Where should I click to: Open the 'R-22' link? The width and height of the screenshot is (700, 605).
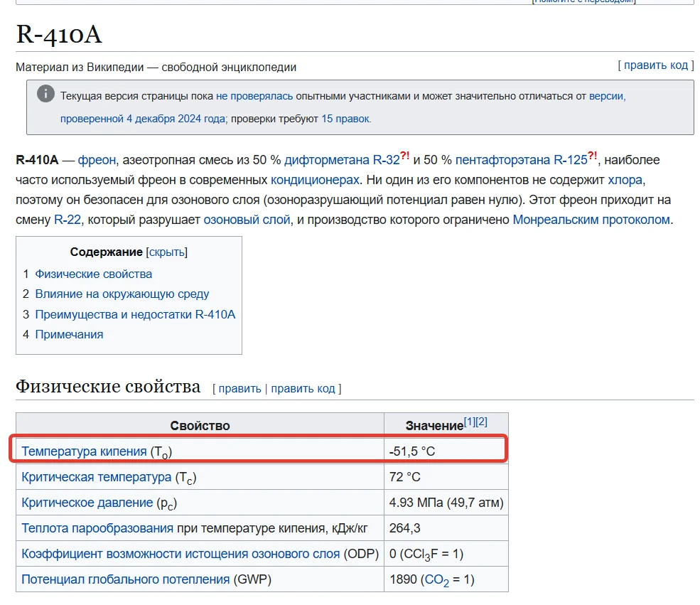(68, 220)
